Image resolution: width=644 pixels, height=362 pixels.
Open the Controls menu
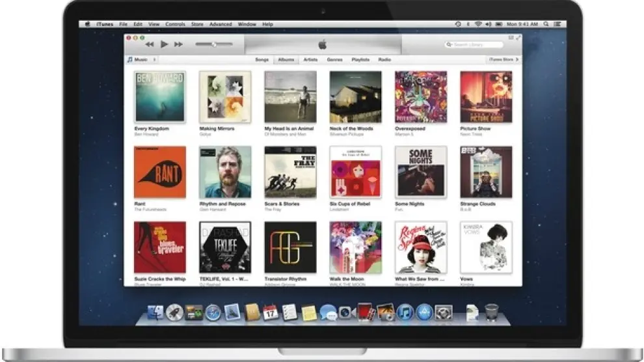(175, 24)
